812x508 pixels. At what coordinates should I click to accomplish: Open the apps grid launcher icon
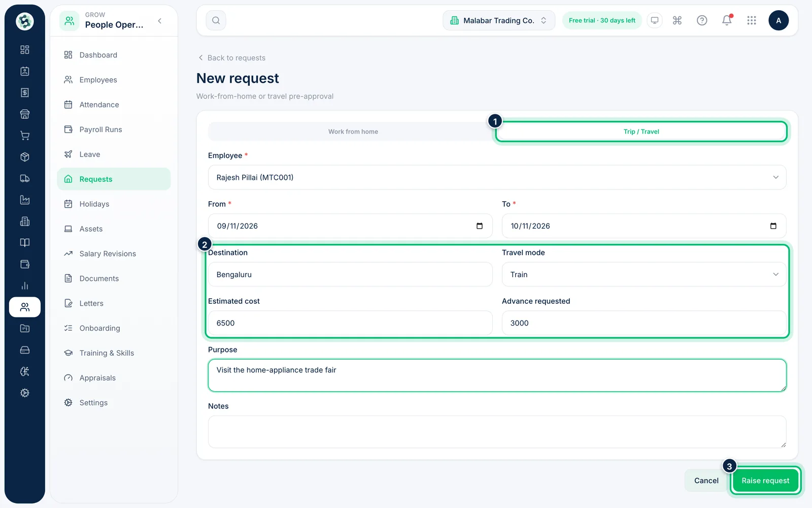pyautogui.click(x=752, y=20)
